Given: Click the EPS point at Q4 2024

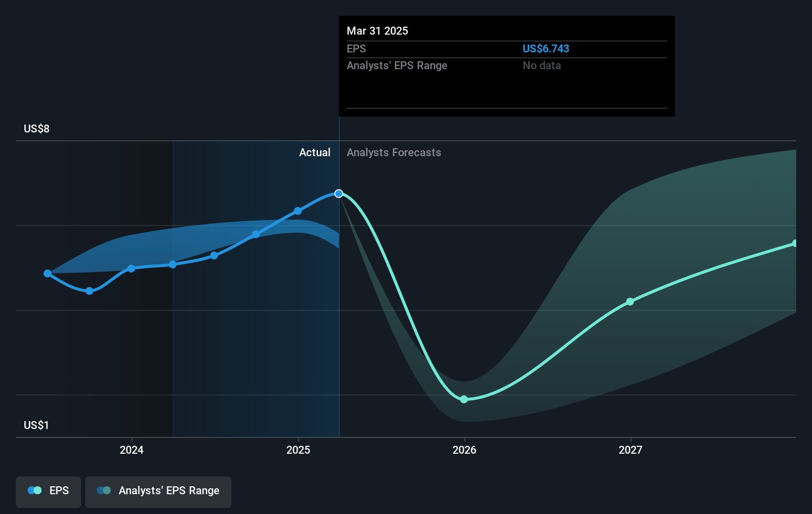Looking at the screenshot, I should click(x=256, y=234).
